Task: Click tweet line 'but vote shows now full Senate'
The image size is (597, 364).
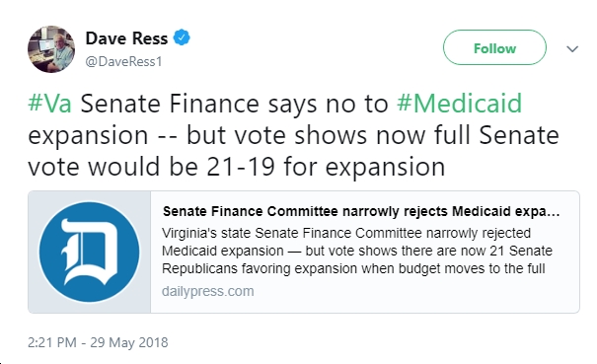Action: point(372,135)
